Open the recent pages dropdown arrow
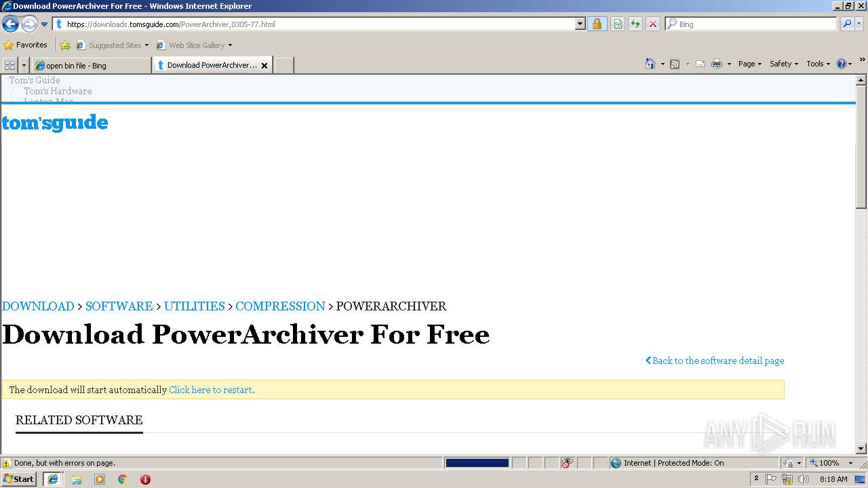The image size is (868, 488). point(45,24)
